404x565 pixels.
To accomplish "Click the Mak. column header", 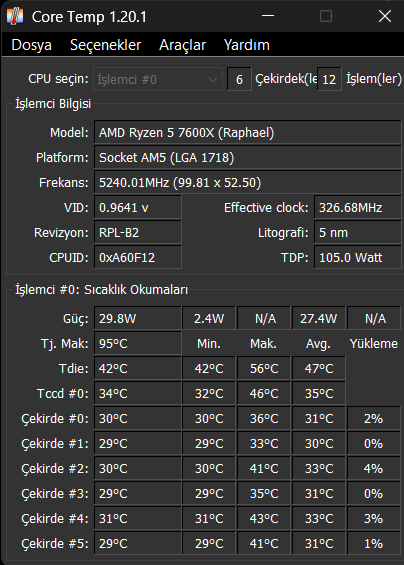I will (263, 343).
